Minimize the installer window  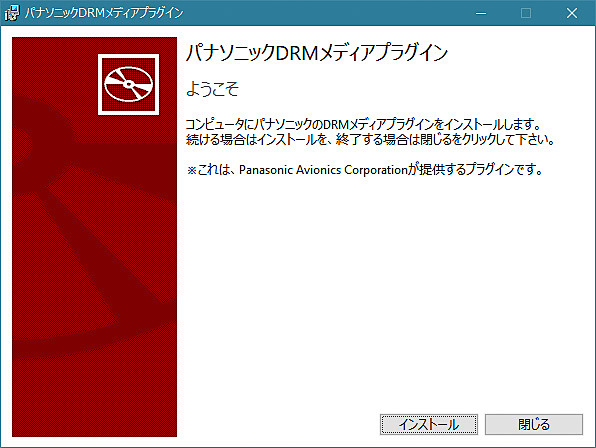[x=481, y=13]
